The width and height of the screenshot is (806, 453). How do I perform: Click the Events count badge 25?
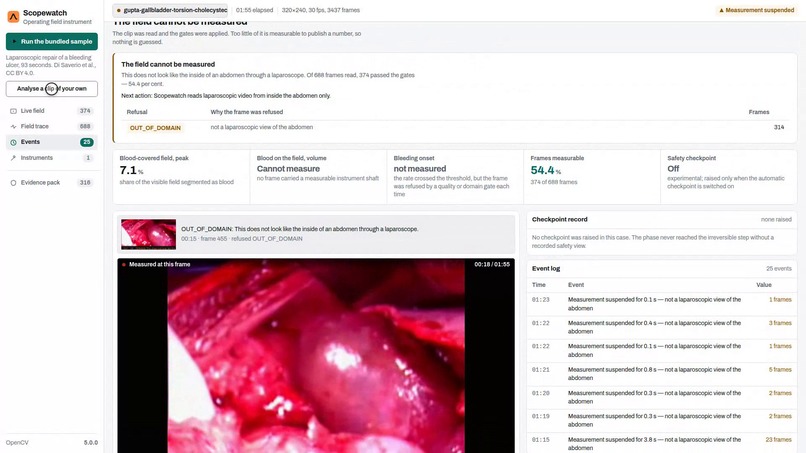[86, 142]
